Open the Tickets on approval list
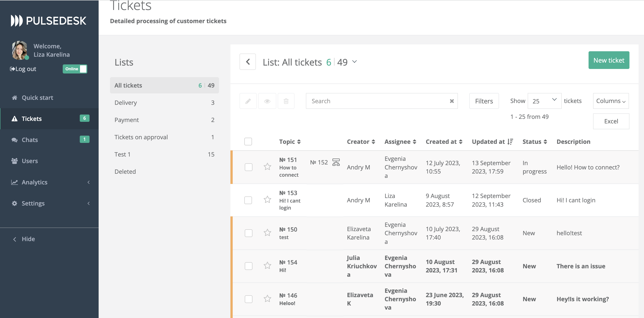This screenshot has height=318, width=644. (141, 137)
